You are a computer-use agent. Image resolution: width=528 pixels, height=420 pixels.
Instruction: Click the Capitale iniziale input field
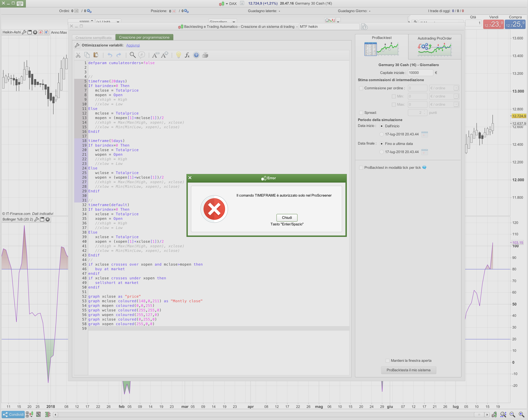coord(420,73)
